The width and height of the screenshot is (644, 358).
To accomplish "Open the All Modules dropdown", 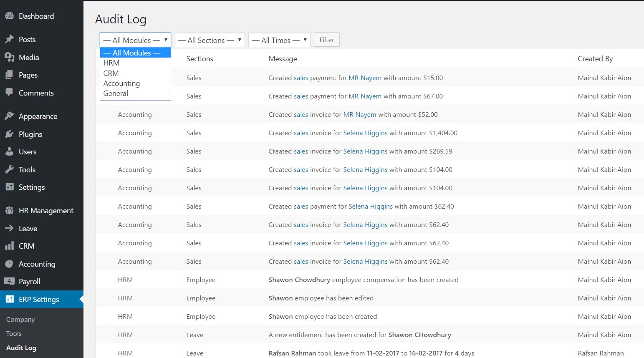I will point(135,40).
